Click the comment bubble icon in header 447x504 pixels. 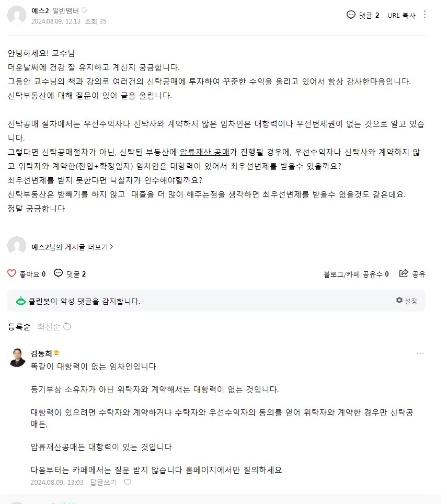pos(351,15)
